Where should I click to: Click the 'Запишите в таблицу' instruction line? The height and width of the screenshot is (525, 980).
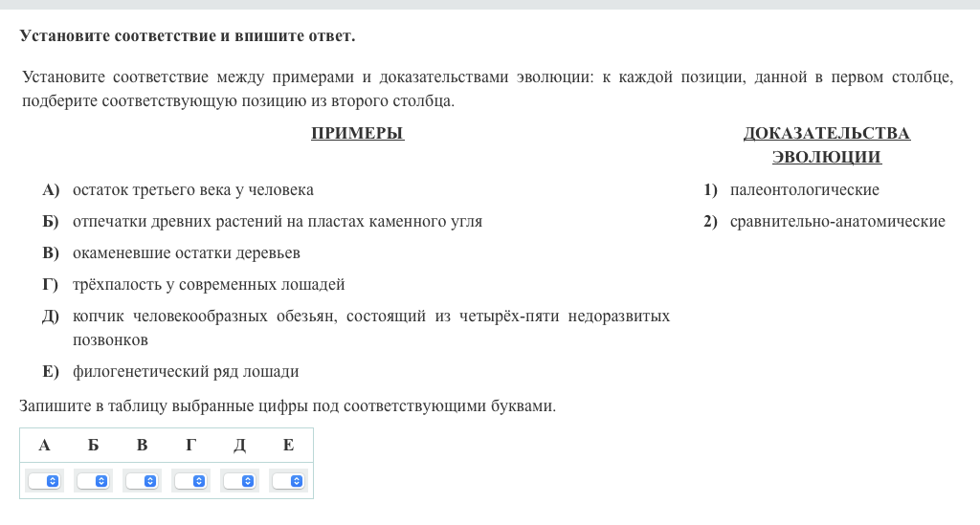click(x=287, y=406)
